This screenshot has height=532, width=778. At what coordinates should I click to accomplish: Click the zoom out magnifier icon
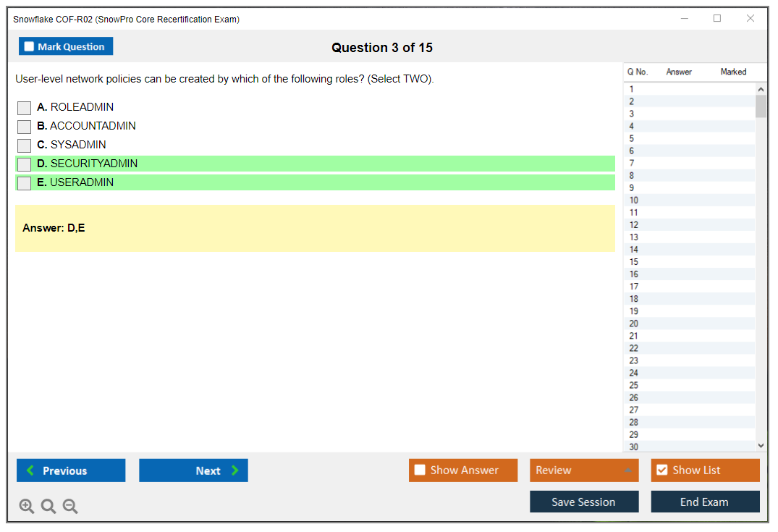pyautogui.click(x=70, y=507)
